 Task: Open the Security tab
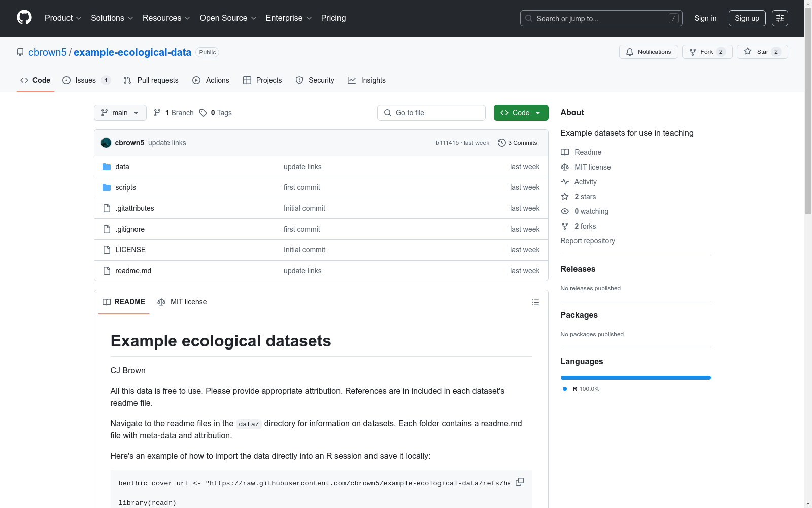315,80
